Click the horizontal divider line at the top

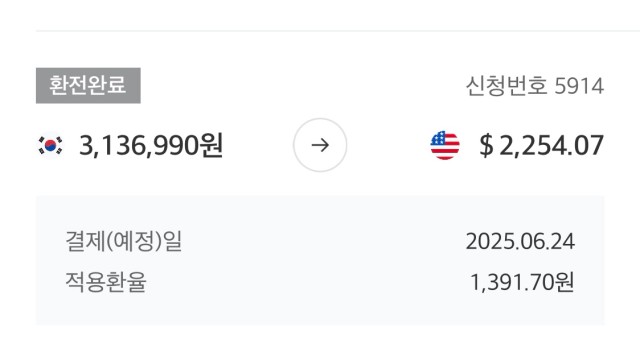338,31
